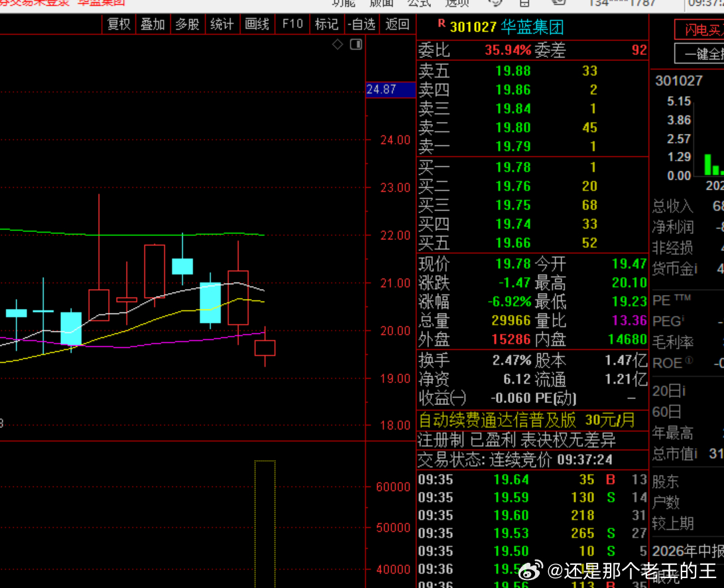Viewport: 724px width, 588px height.
Task: Click the 09:35 trade at 19.53
Action: pyautogui.click(x=533, y=533)
